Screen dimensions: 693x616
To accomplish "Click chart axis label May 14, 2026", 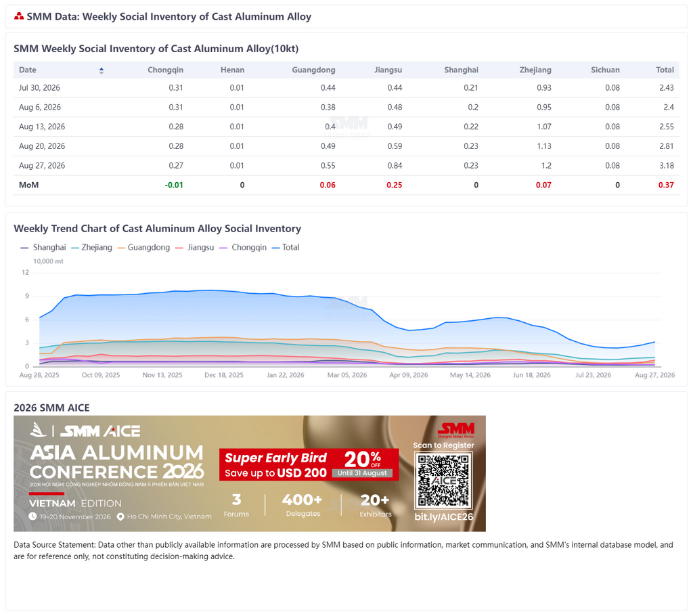I will pos(470,375).
